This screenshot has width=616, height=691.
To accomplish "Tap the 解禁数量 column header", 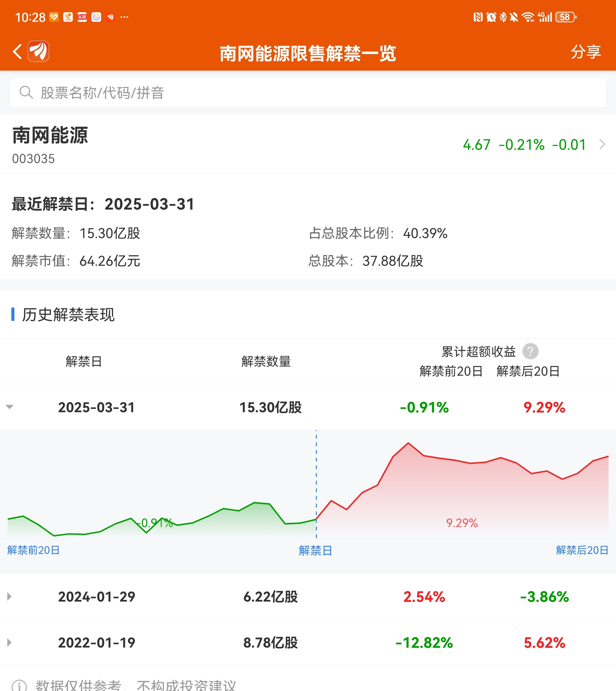I will [x=266, y=361].
